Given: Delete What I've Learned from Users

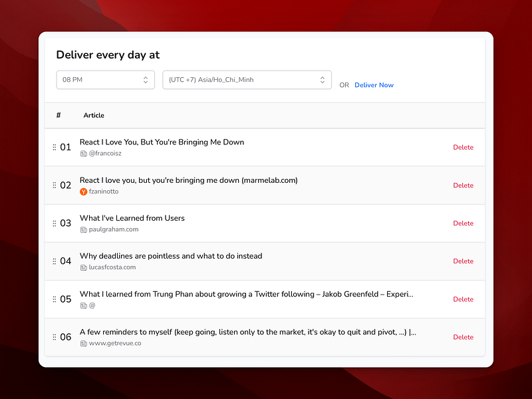Looking at the screenshot, I should coord(463,223).
